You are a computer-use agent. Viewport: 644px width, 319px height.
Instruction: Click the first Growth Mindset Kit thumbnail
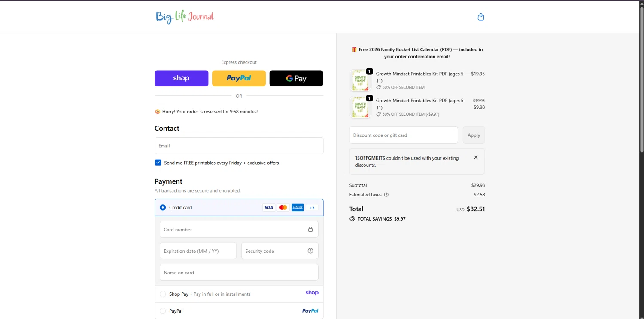pos(360,80)
